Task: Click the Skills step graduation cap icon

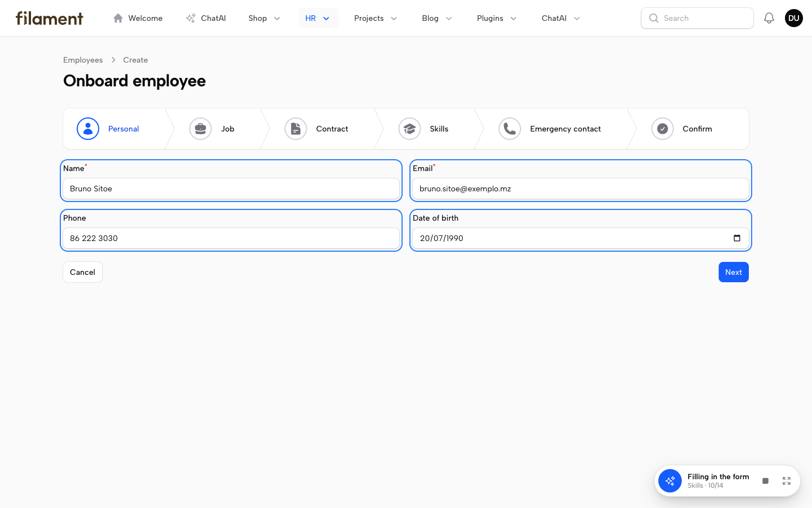Action: 409,129
